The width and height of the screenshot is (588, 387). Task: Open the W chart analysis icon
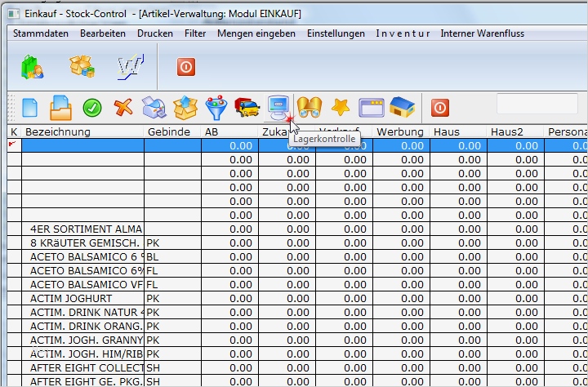(x=131, y=67)
